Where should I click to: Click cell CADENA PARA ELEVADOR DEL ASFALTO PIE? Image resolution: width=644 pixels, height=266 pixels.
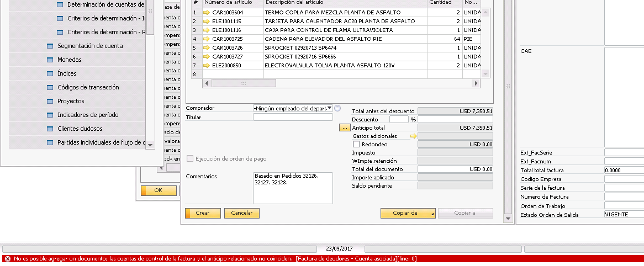coord(345,39)
